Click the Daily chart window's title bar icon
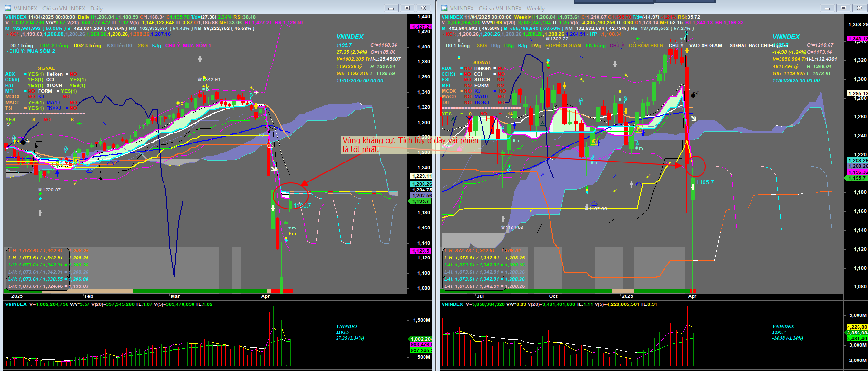The width and height of the screenshot is (868, 371). coord(8,8)
